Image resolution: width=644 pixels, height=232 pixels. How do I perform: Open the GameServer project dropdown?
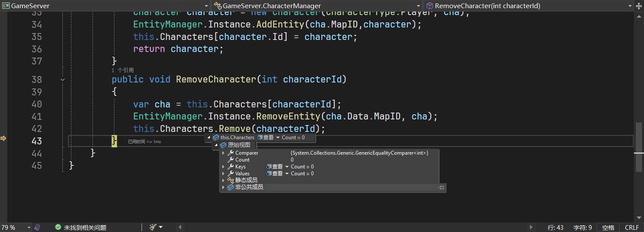point(206,6)
